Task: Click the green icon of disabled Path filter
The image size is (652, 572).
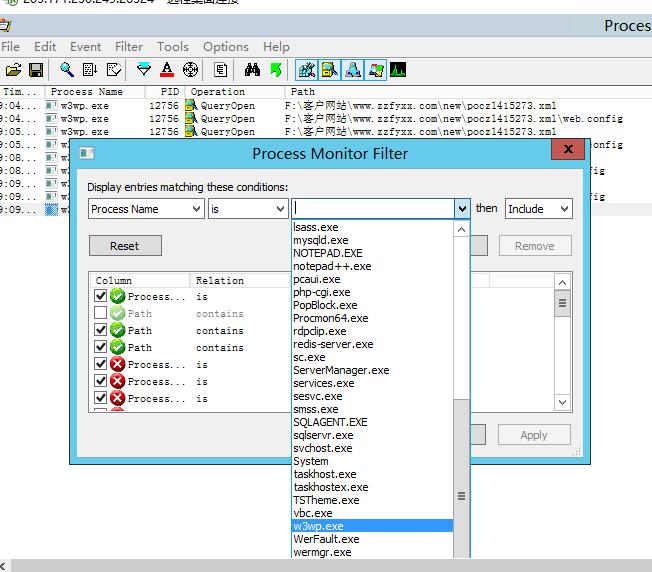Action: click(118, 313)
